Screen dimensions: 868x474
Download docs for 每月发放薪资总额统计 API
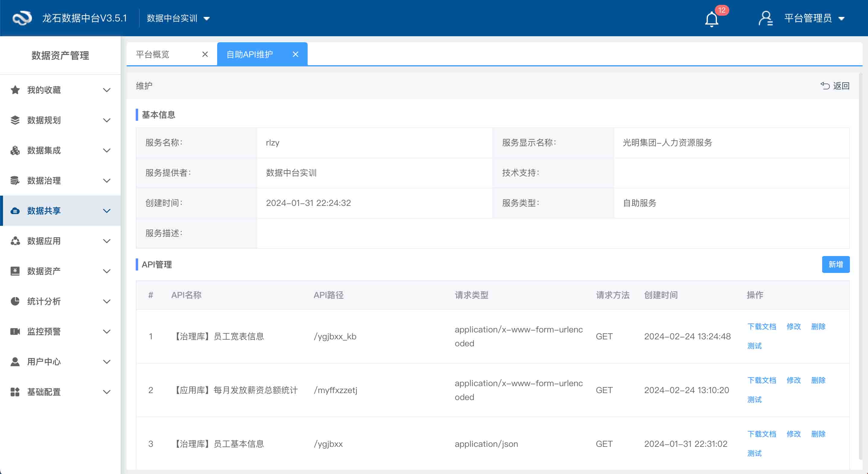coord(762,380)
